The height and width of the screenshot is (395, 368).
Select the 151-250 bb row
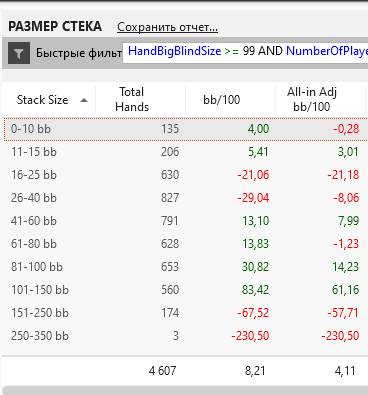[x=185, y=313]
